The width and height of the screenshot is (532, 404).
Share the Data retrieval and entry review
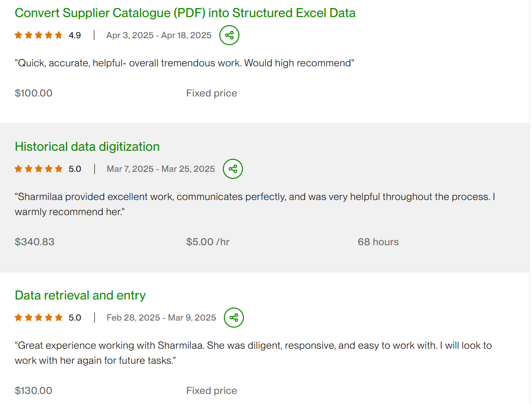[x=234, y=318]
